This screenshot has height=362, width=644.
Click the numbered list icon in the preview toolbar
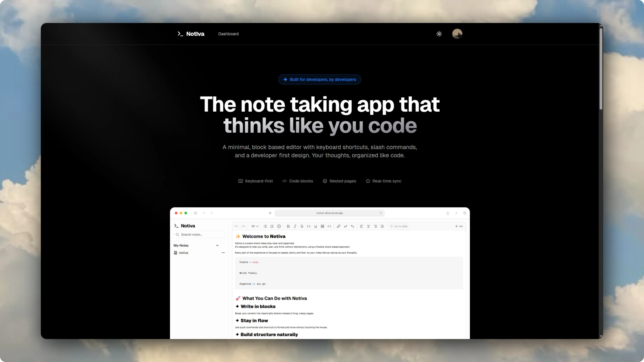[x=272, y=226]
